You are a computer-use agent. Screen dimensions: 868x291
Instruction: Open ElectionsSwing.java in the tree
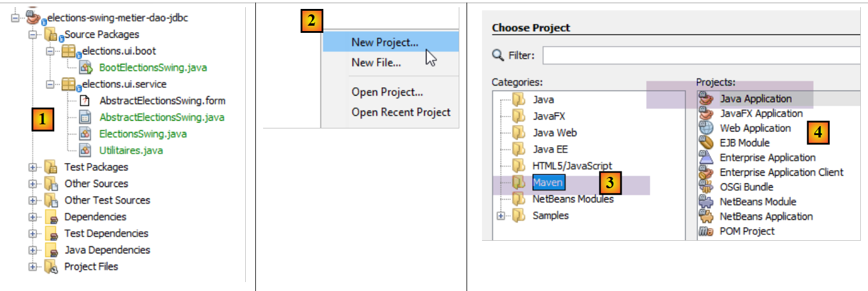143,133
